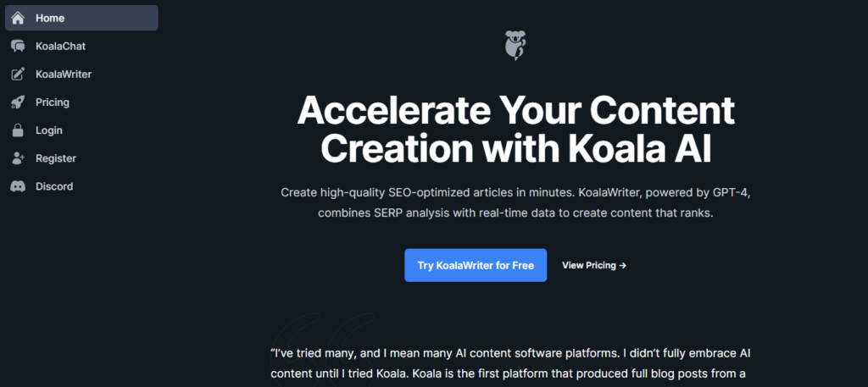Open the KoalaChat text label in sidebar

pos(60,46)
